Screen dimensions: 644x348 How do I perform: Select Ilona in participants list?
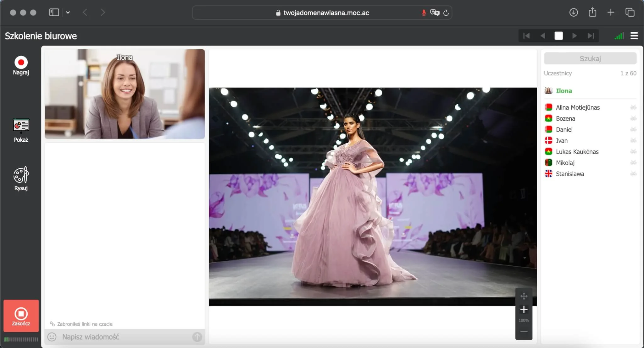(563, 91)
